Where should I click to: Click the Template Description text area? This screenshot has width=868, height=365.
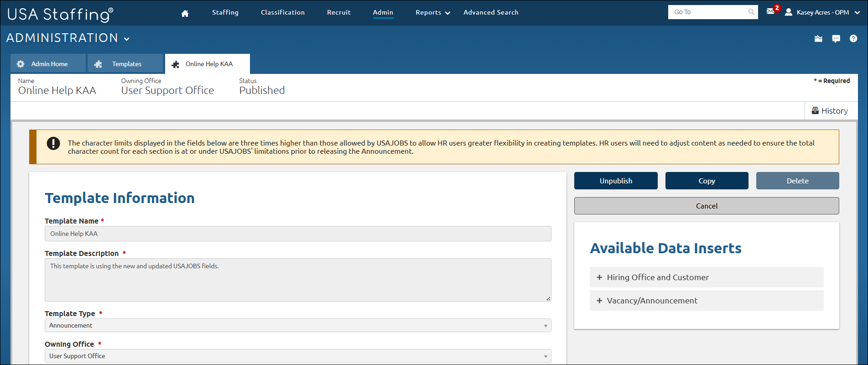[298, 280]
